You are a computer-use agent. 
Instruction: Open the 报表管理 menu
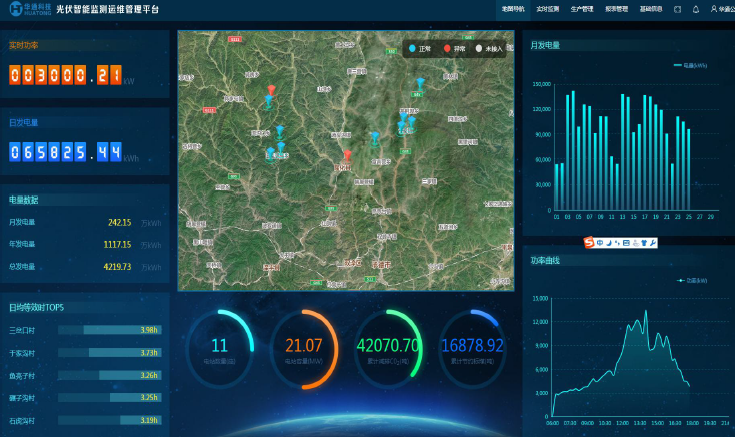616,8
